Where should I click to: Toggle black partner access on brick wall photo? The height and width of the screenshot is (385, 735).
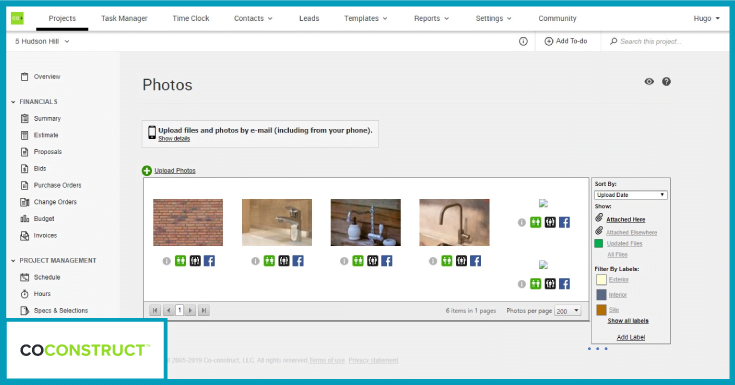tap(195, 261)
